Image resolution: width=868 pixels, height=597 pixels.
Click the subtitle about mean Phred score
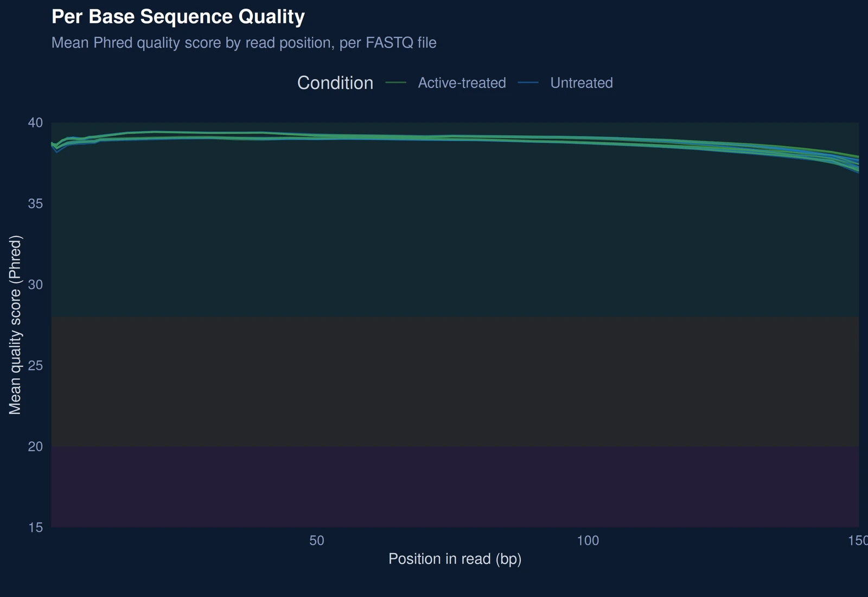coord(244,43)
